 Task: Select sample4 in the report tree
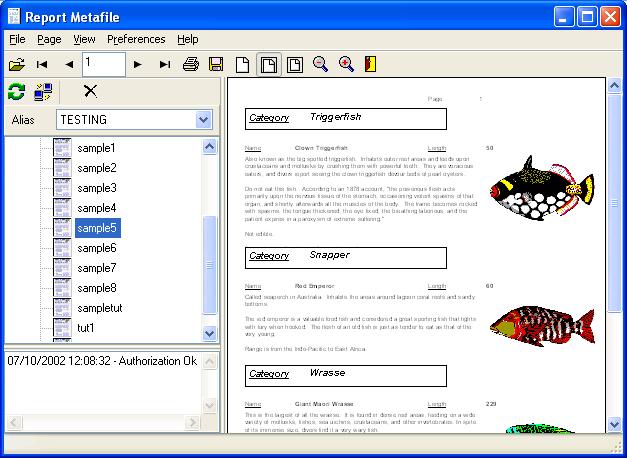point(97,208)
